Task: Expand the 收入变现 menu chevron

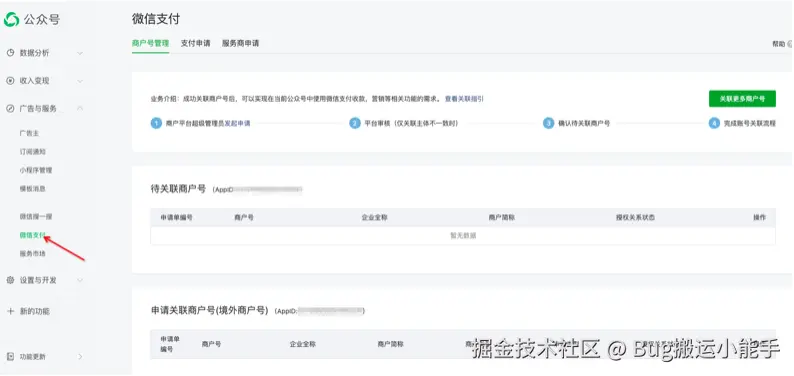Action: click(80, 80)
